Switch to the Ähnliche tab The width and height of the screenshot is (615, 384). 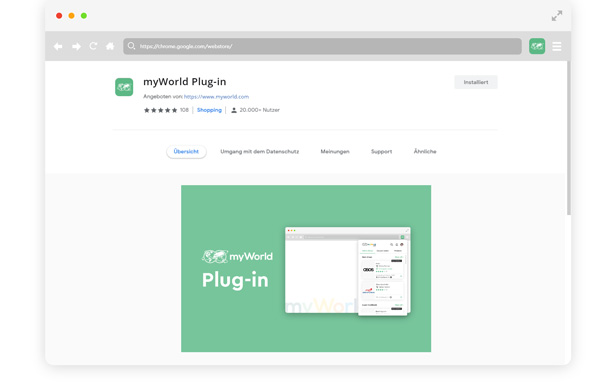tap(425, 151)
